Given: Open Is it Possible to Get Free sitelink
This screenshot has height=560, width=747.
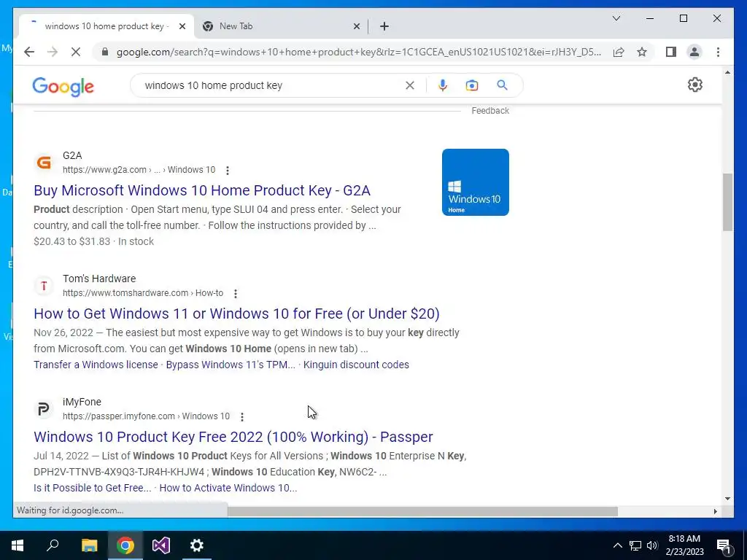Looking at the screenshot, I should (x=93, y=488).
